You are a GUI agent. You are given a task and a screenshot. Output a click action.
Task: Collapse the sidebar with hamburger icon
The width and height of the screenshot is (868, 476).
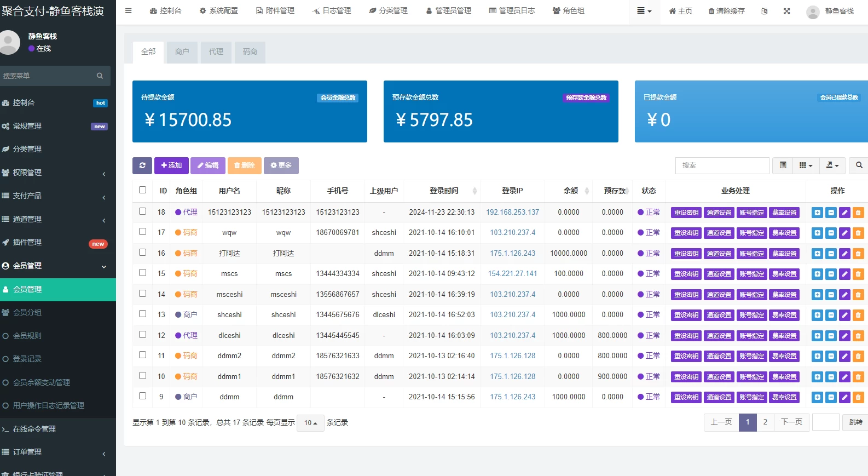pyautogui.click(x=129, y=11)
